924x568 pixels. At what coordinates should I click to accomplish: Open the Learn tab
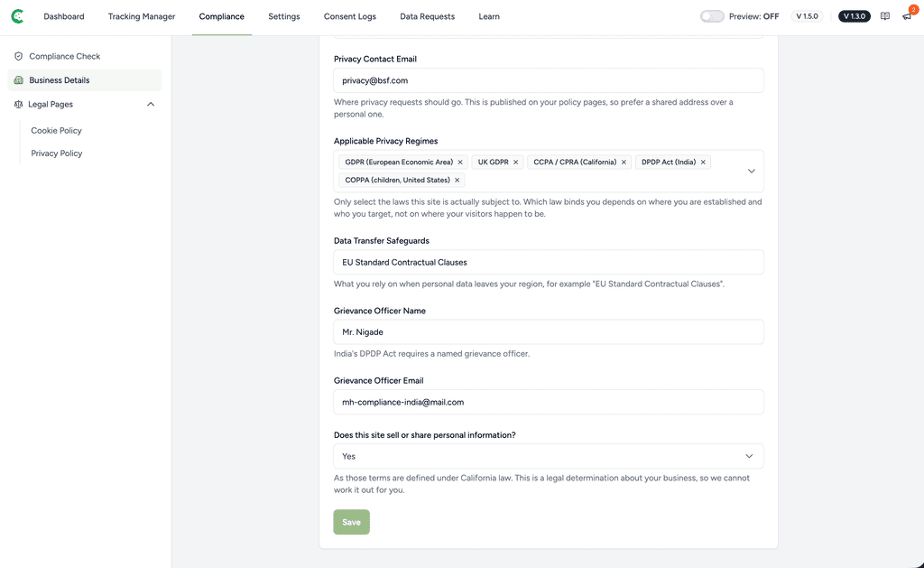pyautogui.click(x=489, y=16)
